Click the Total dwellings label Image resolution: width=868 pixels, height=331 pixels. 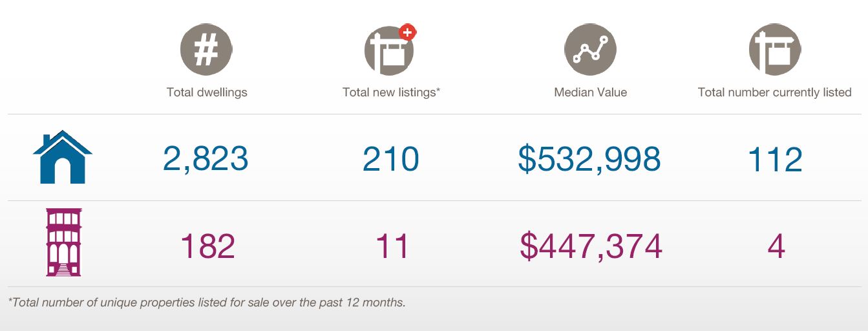[x=207, y=92]
